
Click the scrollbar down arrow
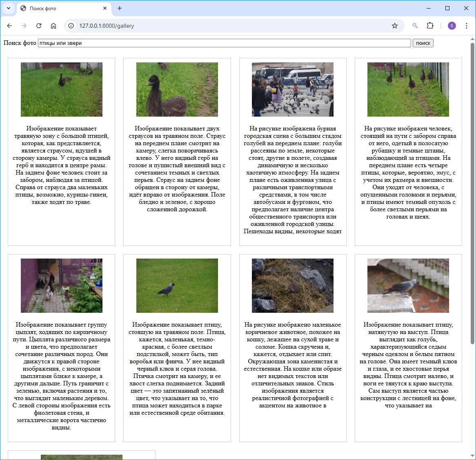click(472, 456)
